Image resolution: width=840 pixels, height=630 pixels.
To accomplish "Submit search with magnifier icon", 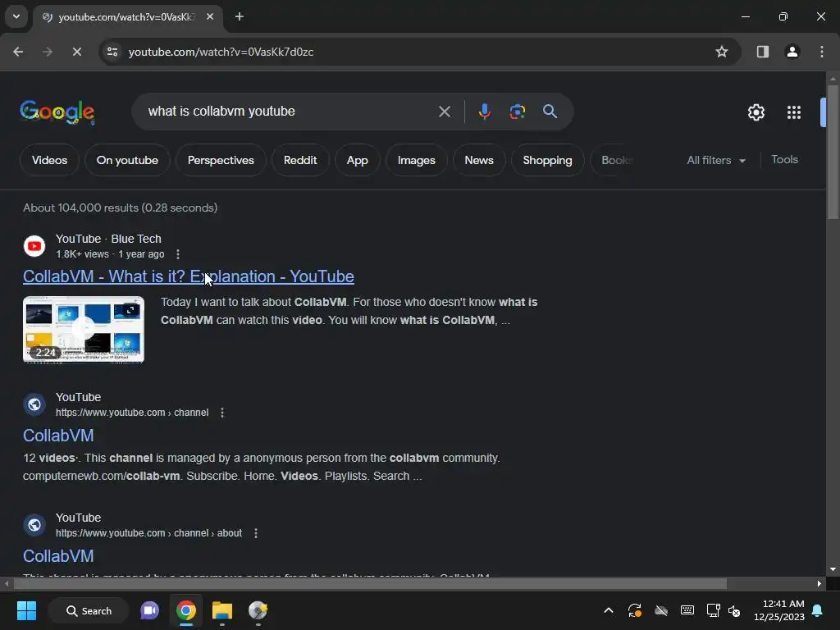I will [550, 112].
